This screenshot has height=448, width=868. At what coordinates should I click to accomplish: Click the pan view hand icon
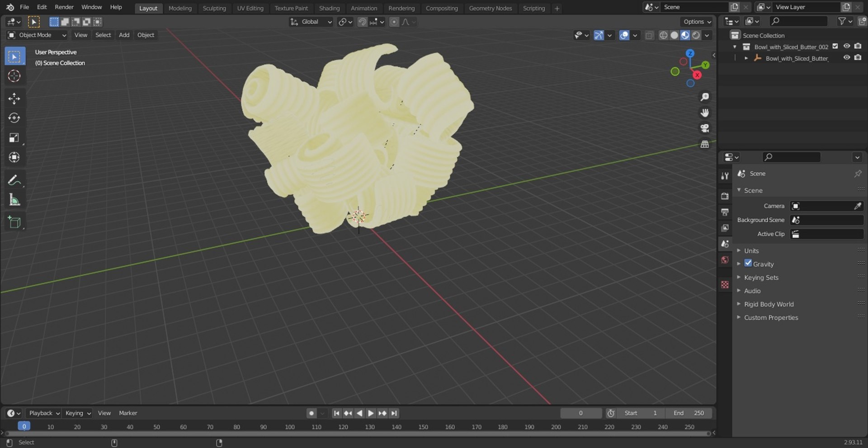pyautogui.click(x=704, y=113)
